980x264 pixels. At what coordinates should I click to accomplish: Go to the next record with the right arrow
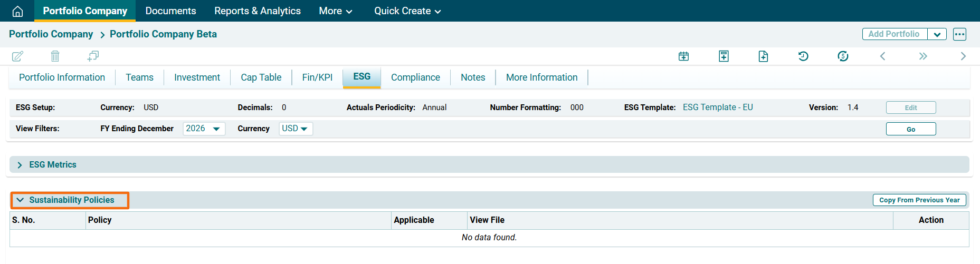click(x=963, y=56)
